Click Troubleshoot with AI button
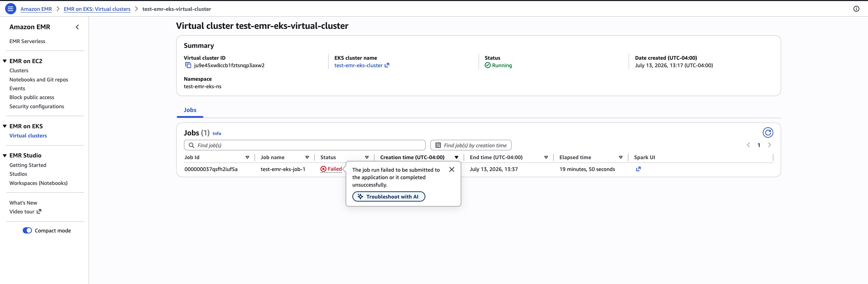Image resolution: width=868 pixels, height=284 pixels. [x=389, y=197]
